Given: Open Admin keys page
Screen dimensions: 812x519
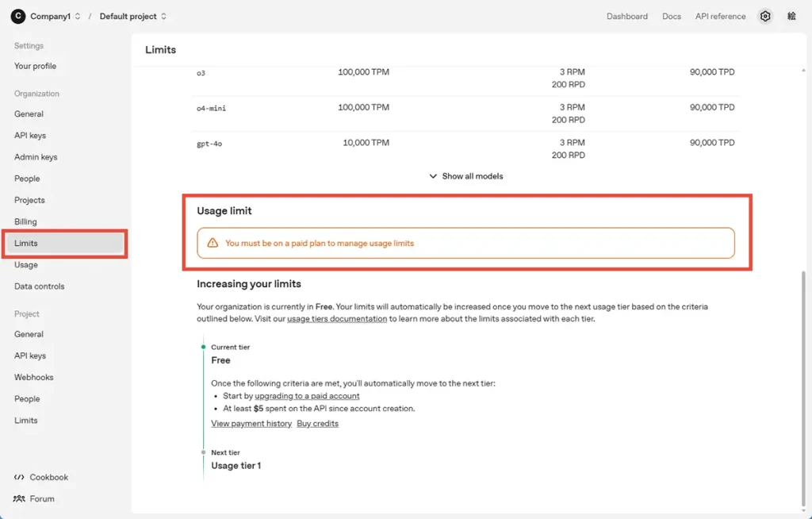Looking at the screenshot, I should point(36,157).
